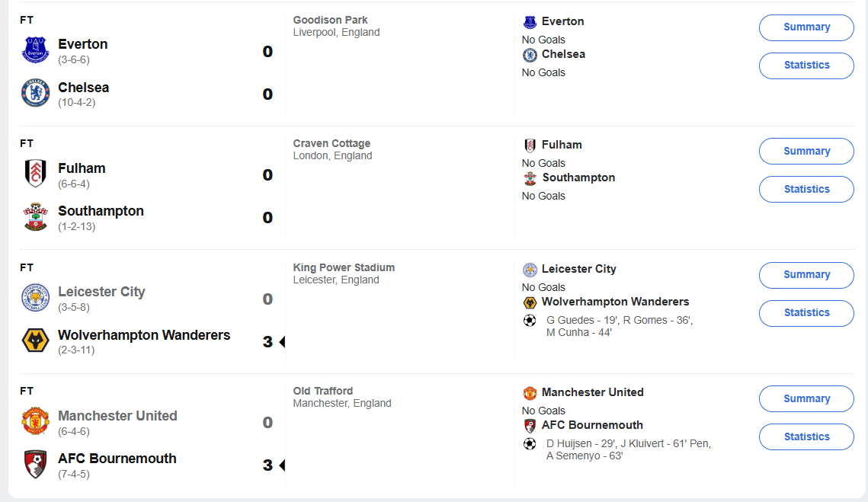Open Summary for Everton vs Chelsea
Image resolution: width=868 pixels, height=502 pixels.
[806, 27]
